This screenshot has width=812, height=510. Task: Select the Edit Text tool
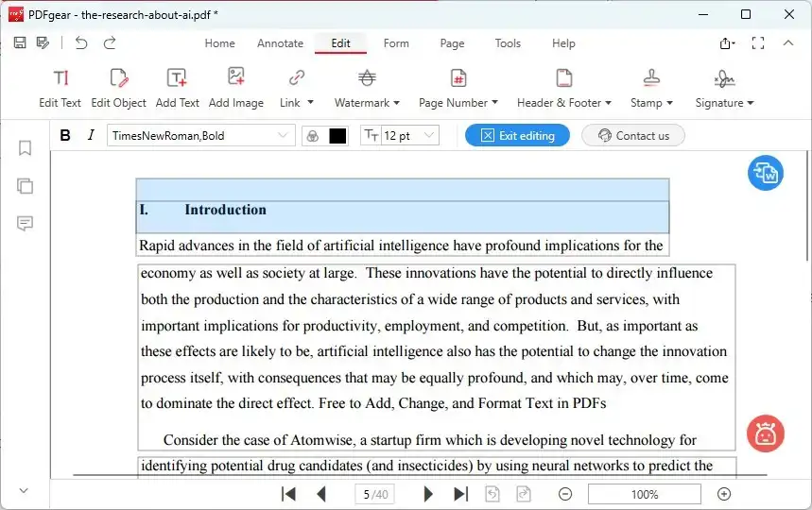pos(60,88)
